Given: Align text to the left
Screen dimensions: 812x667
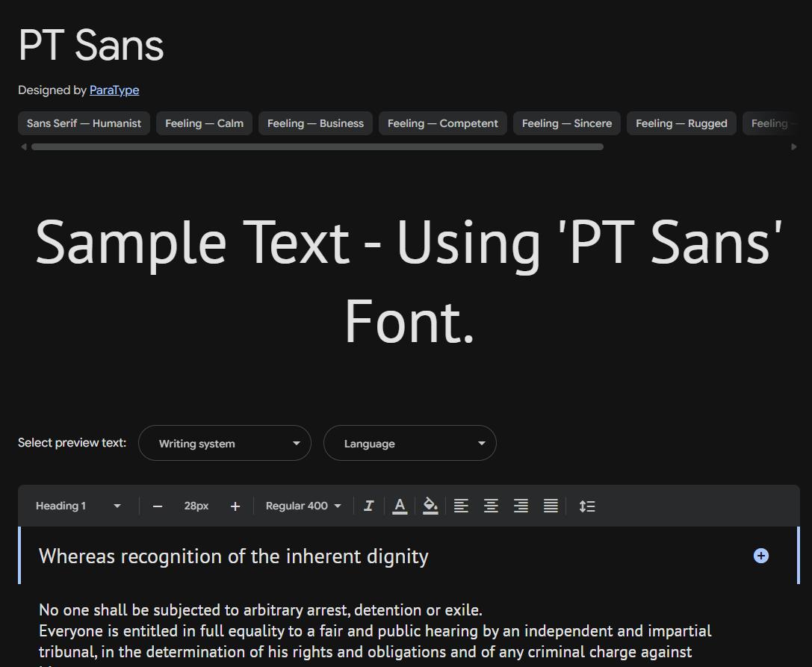Looking at the screenshot, I should click(461, 506).
